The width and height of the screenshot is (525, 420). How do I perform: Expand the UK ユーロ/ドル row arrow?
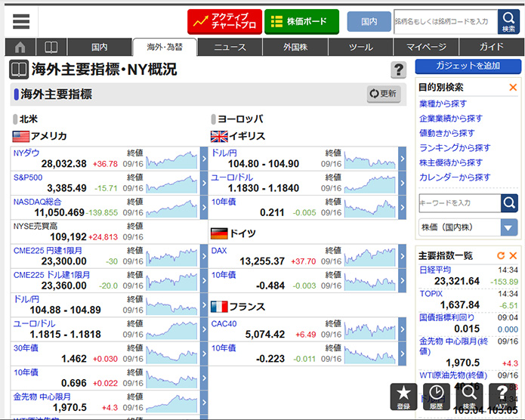403,184
